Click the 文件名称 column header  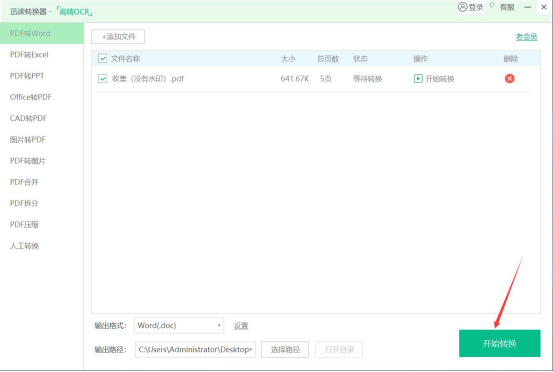126,59
